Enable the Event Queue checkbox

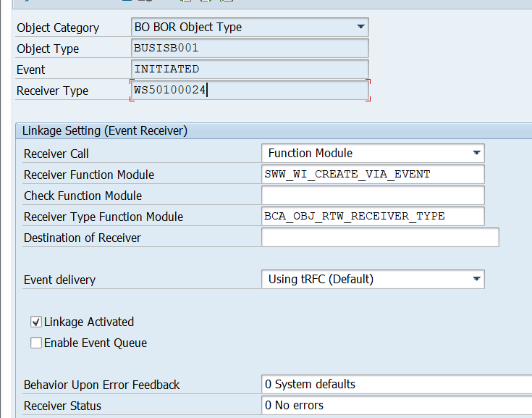pyautogui.click(x=36, y=343)
